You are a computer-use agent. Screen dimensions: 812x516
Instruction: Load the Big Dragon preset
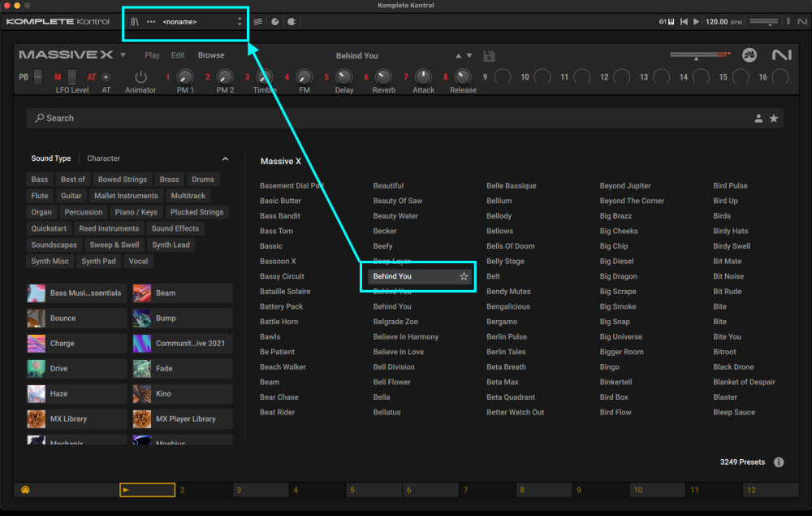[x=618, y=276]
